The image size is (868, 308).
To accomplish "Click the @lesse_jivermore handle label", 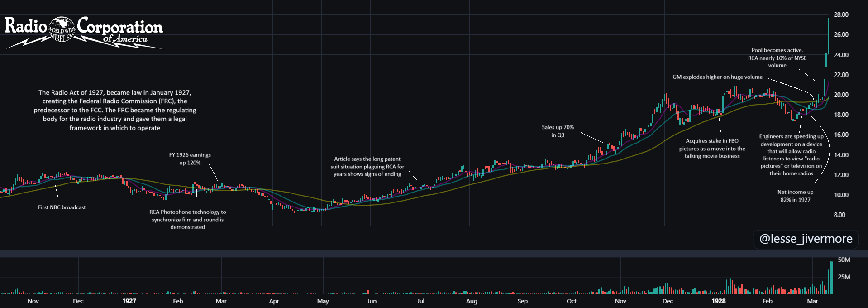I will click(806, 239).
